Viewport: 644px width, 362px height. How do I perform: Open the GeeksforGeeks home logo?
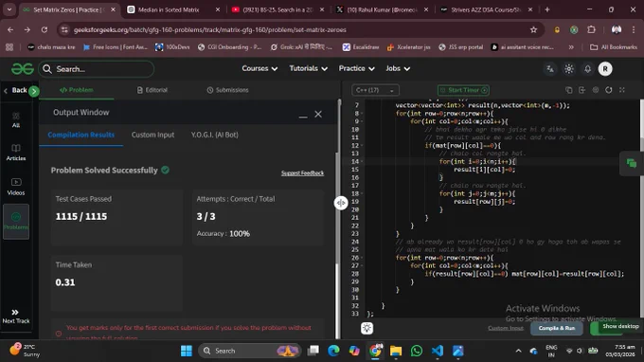22,68
